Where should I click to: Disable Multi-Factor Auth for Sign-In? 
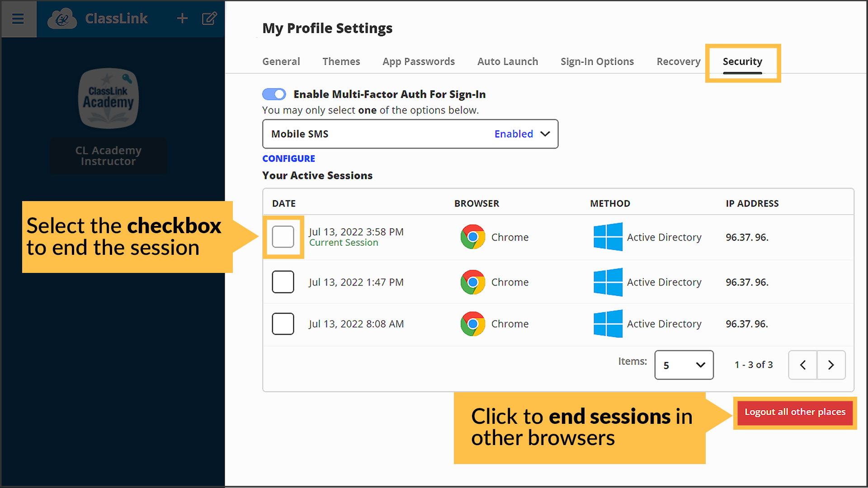tap(274, 94)
